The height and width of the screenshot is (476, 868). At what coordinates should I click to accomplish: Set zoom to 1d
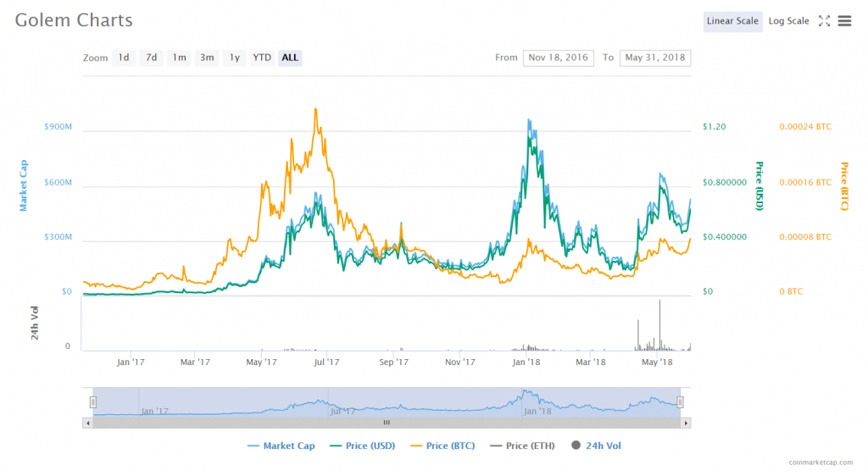(124, 58)
